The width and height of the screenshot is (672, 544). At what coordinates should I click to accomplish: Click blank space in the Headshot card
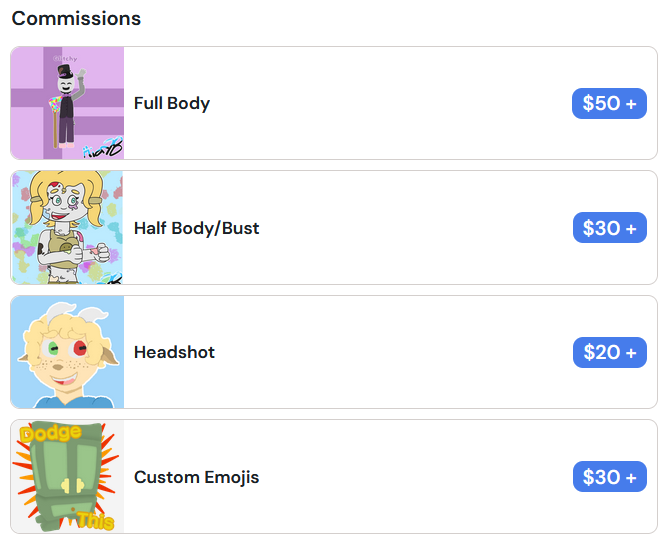tap(390, 352)
